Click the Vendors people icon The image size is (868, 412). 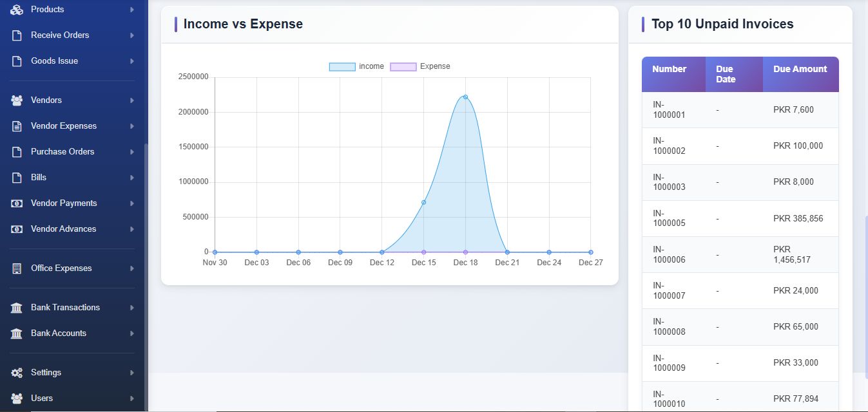pyautogui.click(x=17, y=100)
